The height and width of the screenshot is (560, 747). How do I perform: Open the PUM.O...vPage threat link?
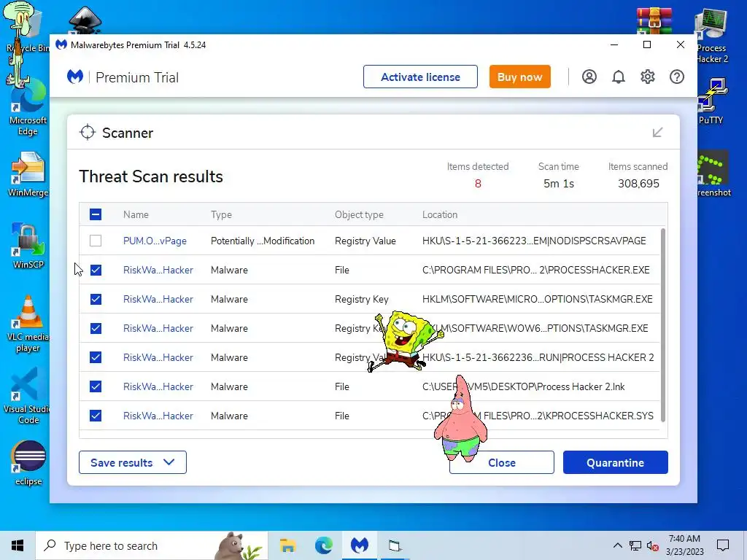155,241
